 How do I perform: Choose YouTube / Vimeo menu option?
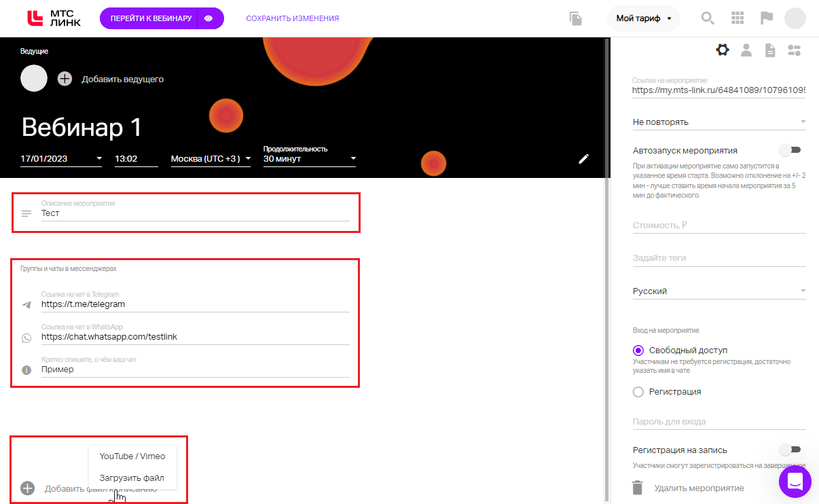132,456
